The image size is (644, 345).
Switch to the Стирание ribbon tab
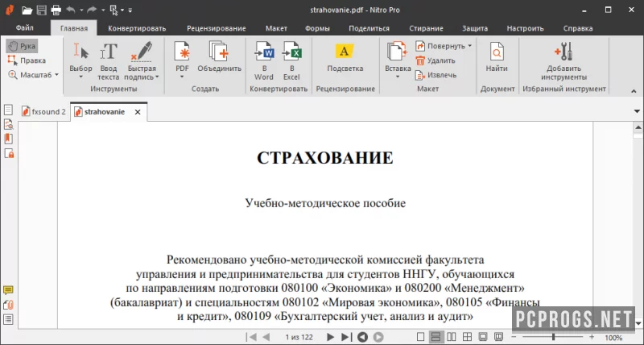(426, 28)
